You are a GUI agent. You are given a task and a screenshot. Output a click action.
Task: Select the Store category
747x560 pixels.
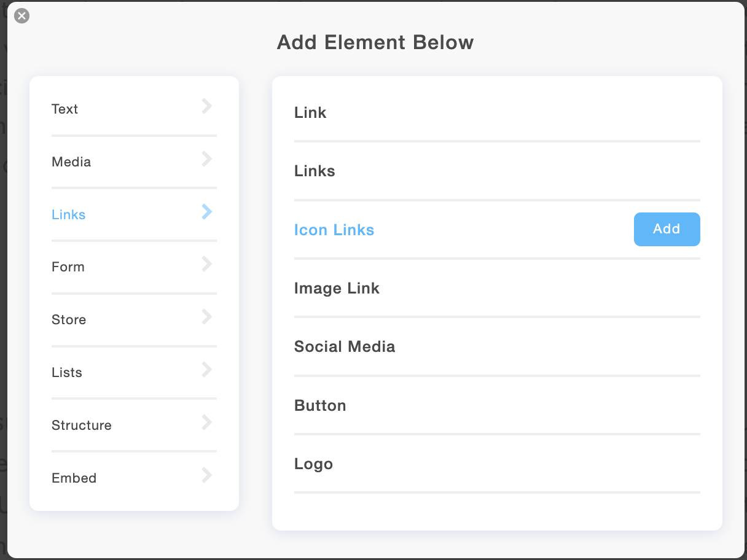(x=69, y=319)
